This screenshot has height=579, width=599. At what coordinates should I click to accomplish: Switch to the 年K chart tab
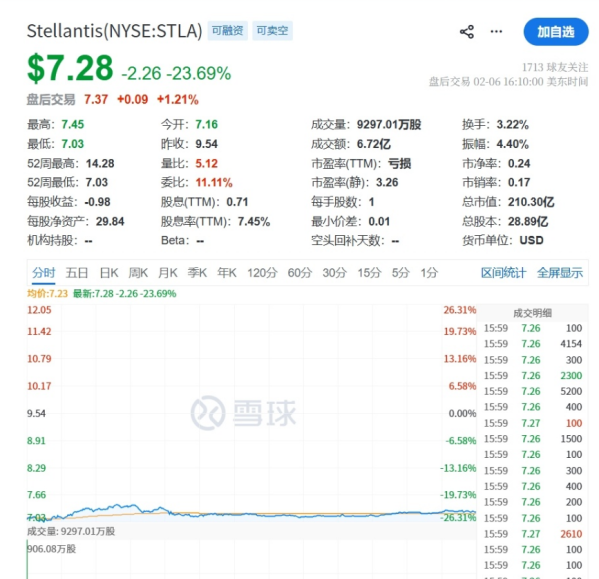[x=227, y=273]
